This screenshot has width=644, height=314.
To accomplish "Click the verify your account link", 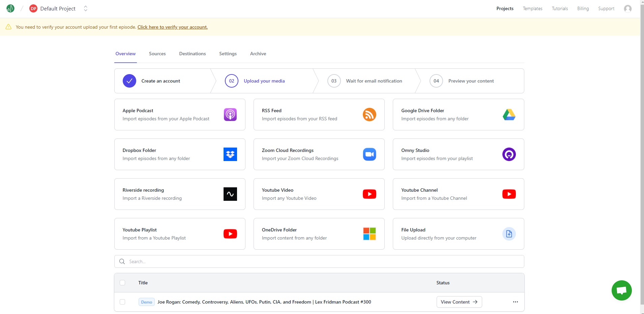I will pyautogui.click(x=173, y=27).
